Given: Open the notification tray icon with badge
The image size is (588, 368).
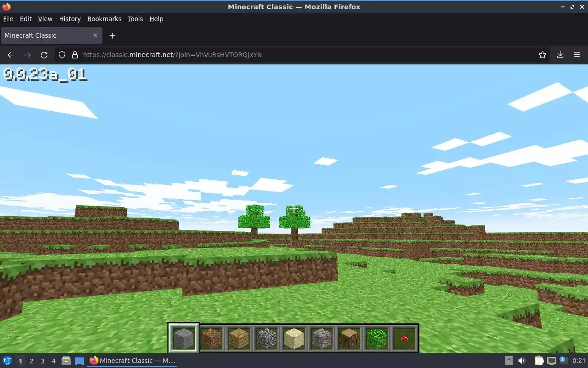Looking at the screenshot, I should [563, 361].
